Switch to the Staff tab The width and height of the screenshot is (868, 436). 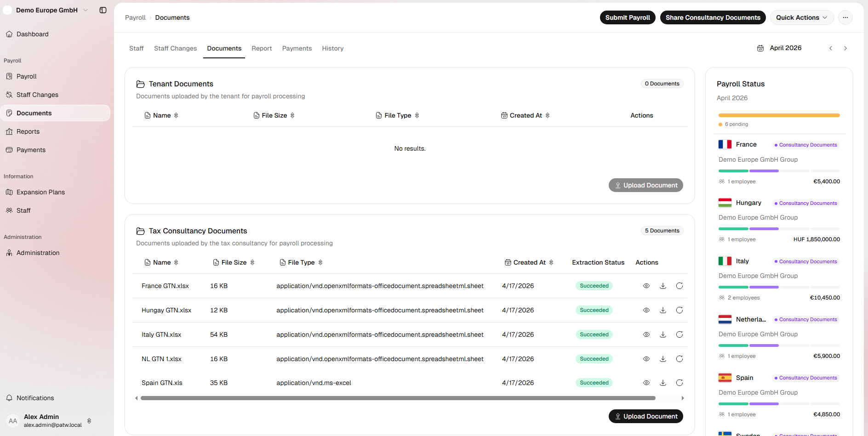[137, 48]
